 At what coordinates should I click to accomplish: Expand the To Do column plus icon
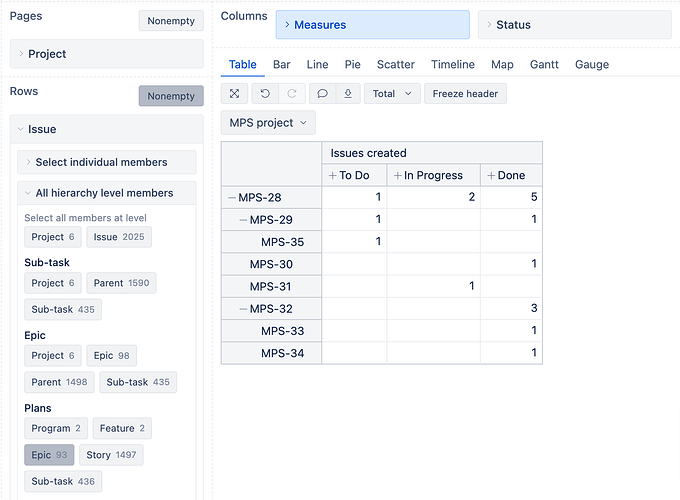point(333,176)
